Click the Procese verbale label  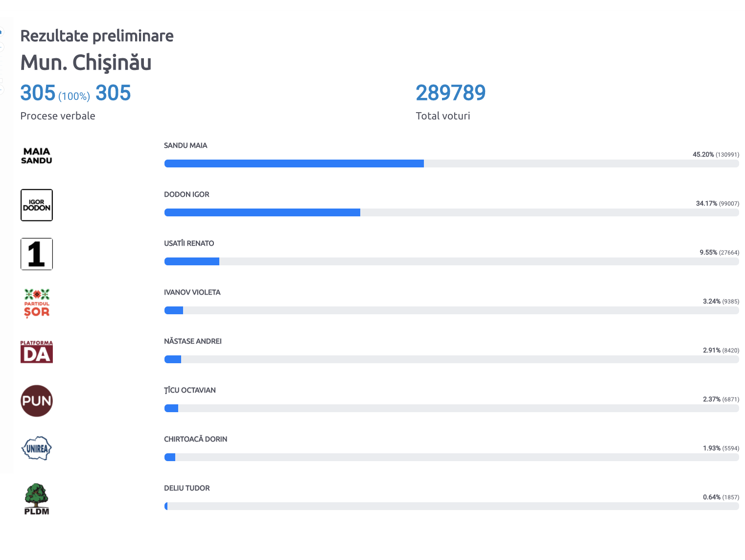coord(58,116)
